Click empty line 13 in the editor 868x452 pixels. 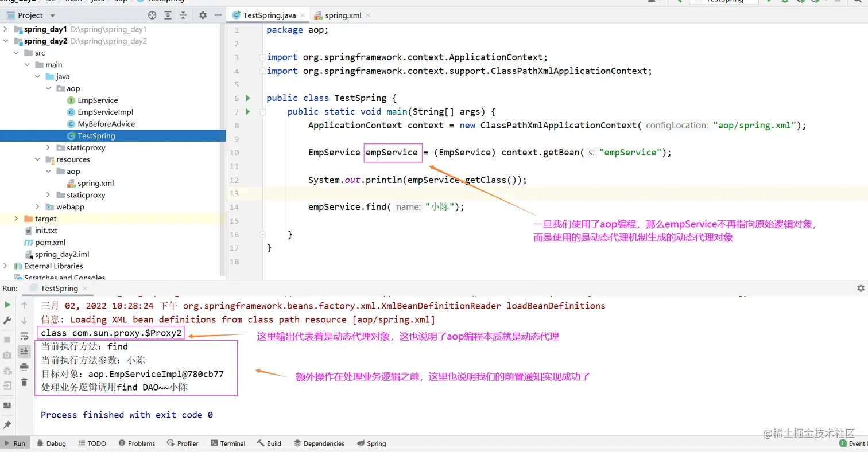(x=565, y=193)
